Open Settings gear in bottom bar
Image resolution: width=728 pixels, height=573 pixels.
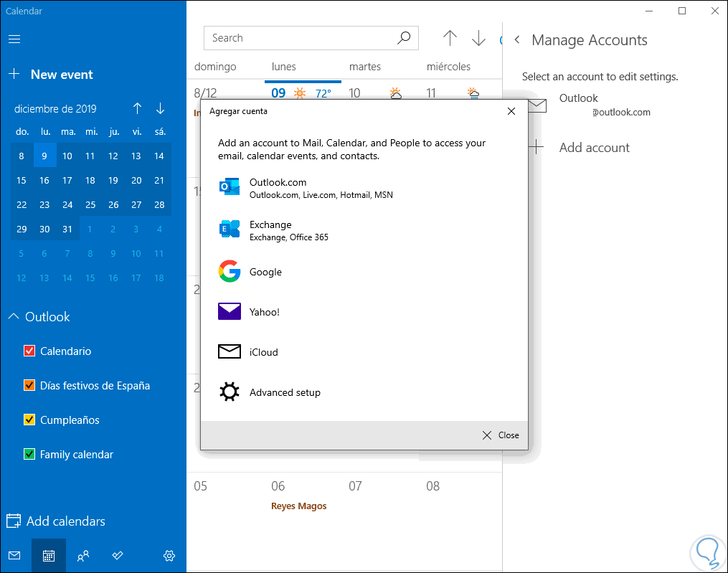[x=169, y=555]
